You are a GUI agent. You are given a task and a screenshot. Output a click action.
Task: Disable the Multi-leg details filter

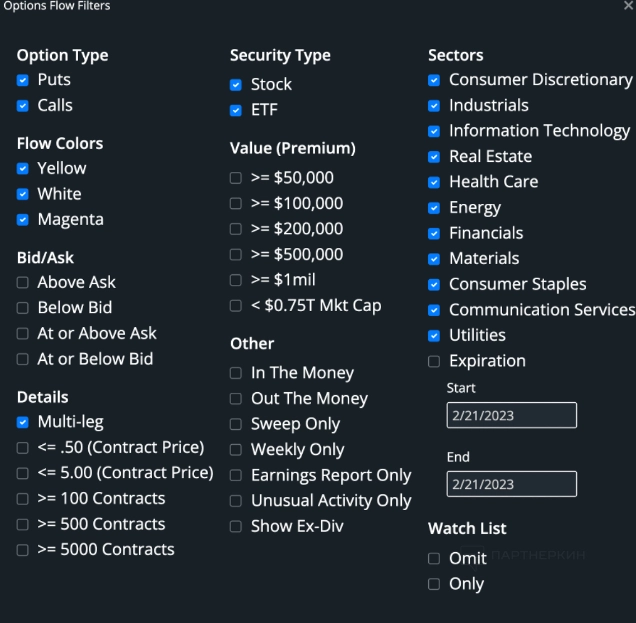pyautogui.click(x=23, y=423)
